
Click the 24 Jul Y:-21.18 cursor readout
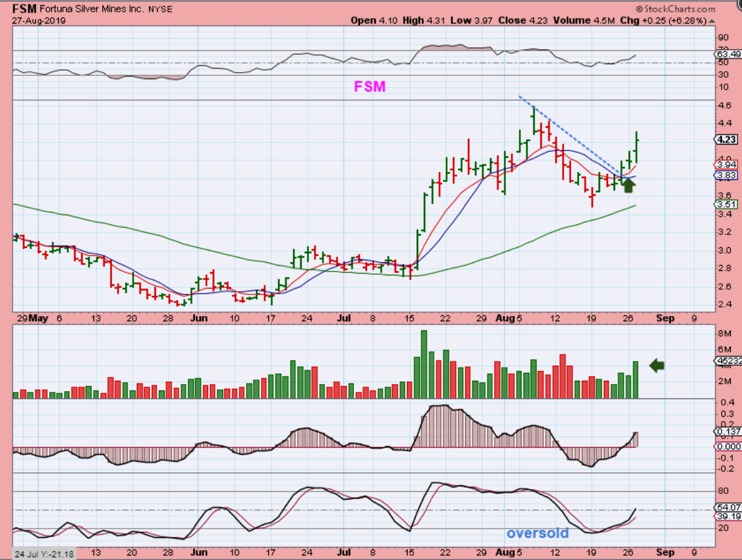point(44,554)
